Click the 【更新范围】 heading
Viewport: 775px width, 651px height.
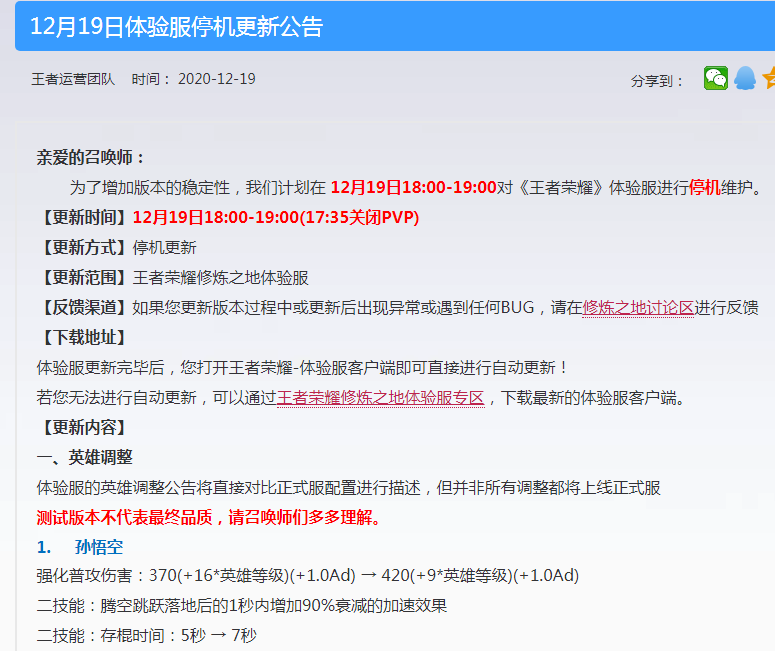point(85,278)
